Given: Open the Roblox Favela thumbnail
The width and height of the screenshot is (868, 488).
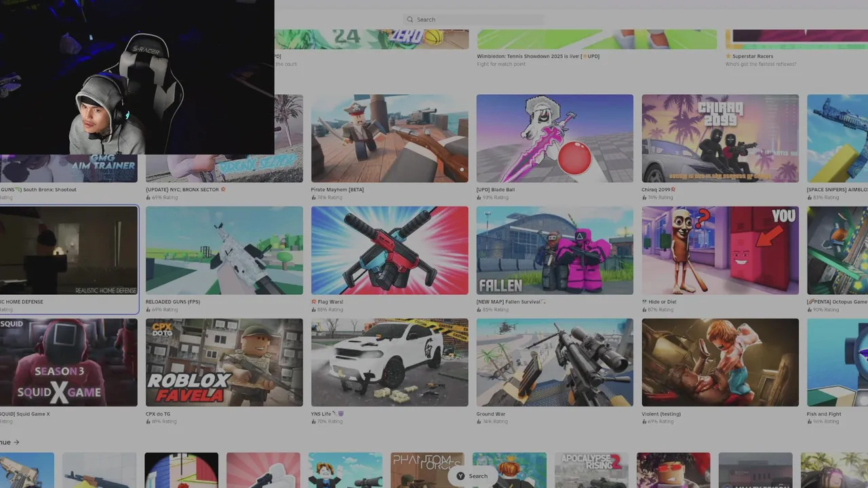Looking at the screenshot, I should tap(224, 363).
